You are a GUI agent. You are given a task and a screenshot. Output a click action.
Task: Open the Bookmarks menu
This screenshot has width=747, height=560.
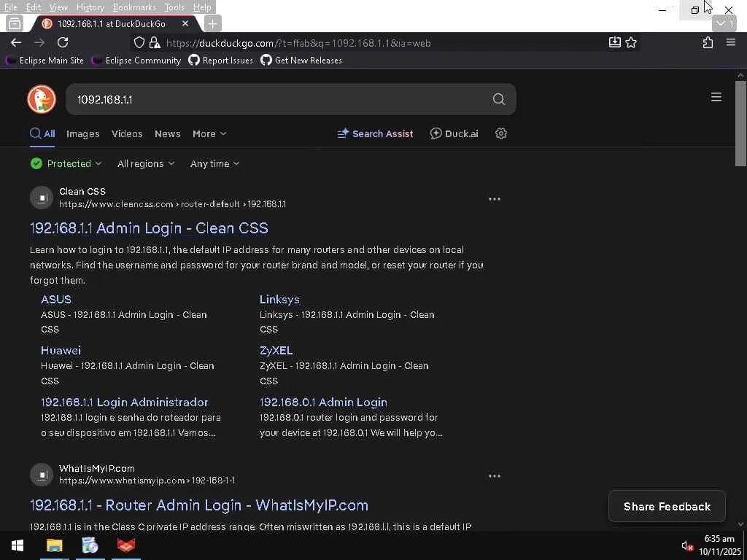134,7
